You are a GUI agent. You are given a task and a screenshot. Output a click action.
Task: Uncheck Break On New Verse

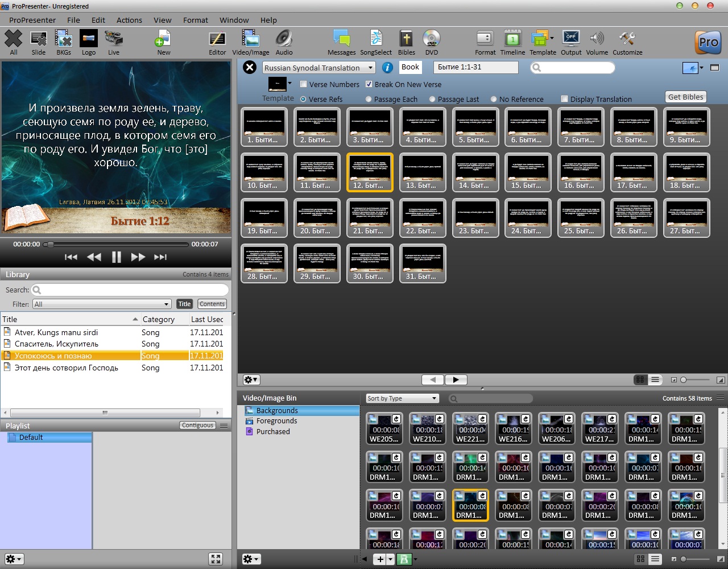pyautogui.click(x=369, y=84)
